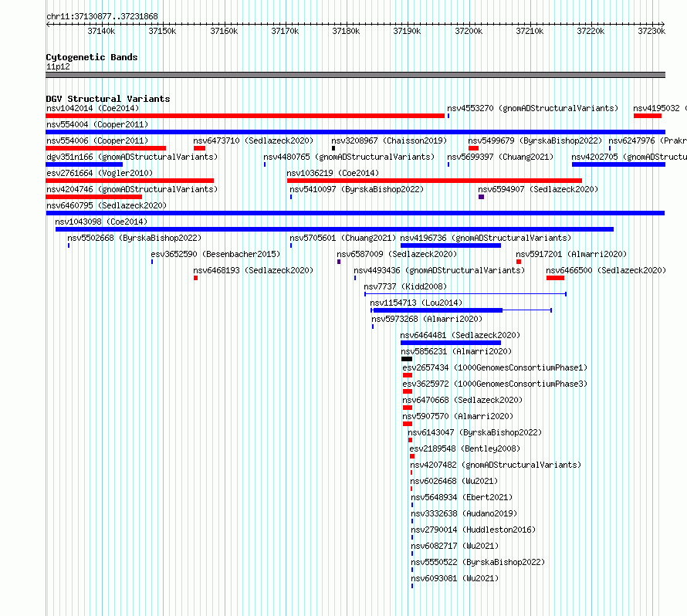Click nsv6026468 (Wu2021) label
The height and width of the screenshot is (616, 687).
(454, 481)
